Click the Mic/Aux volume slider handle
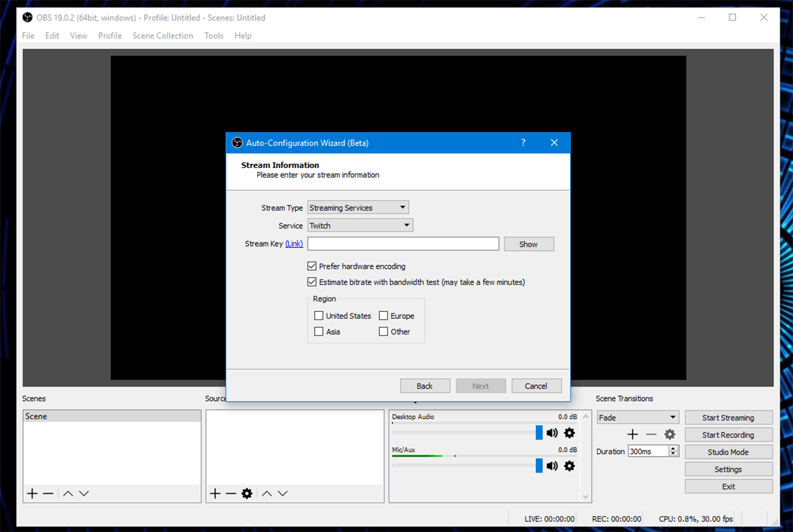Viewport: 793px width, 532px height. pyautogui.click(x=539, y=466)
